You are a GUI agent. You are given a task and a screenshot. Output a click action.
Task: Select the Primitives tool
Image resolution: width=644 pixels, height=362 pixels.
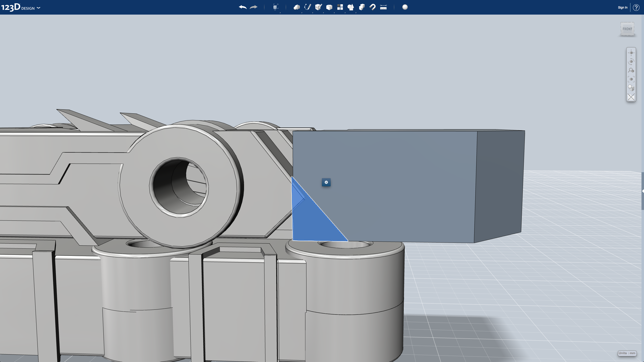(297, 7)
